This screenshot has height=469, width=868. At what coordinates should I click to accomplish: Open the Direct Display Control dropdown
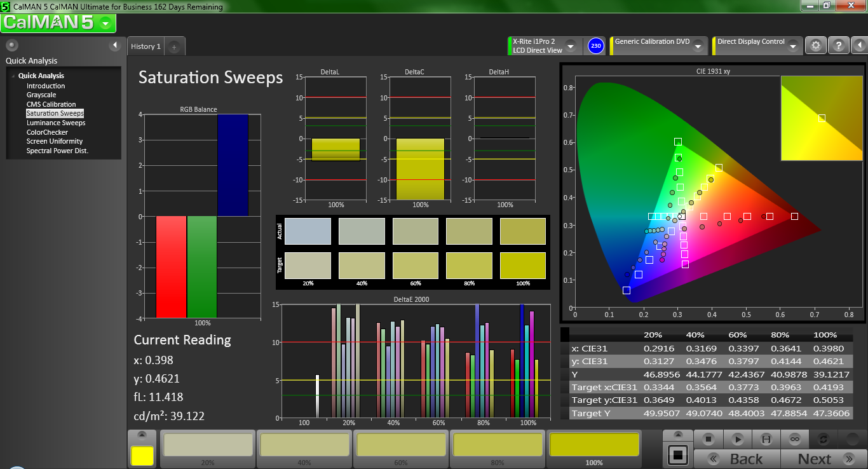(792, 46)
